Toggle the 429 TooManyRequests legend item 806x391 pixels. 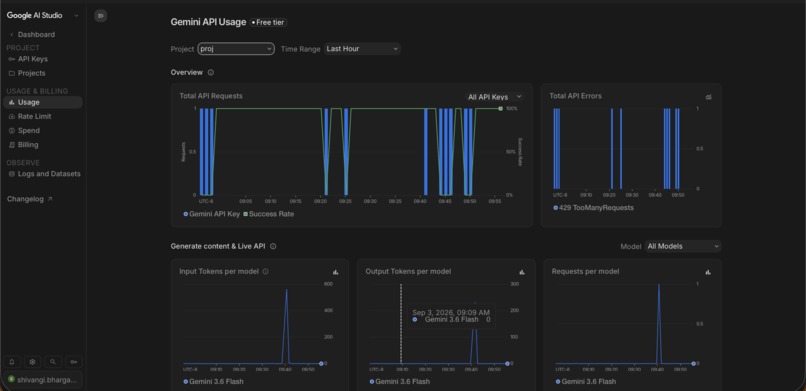pyautogui.click(x=593, y=208)
